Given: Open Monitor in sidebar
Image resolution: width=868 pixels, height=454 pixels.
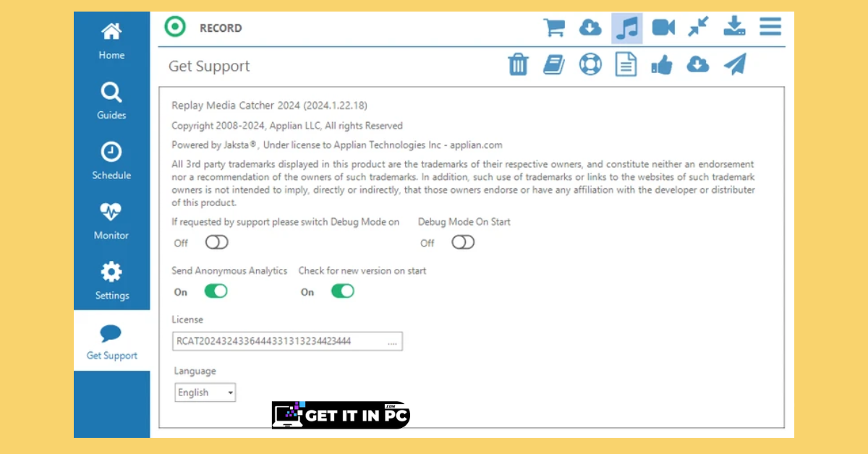Looking at the screenshot, I should pos(111,221).
